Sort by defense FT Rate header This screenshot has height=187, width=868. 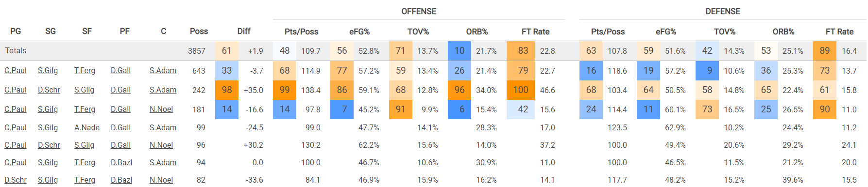pyautogui.click(x=839, y=32)
